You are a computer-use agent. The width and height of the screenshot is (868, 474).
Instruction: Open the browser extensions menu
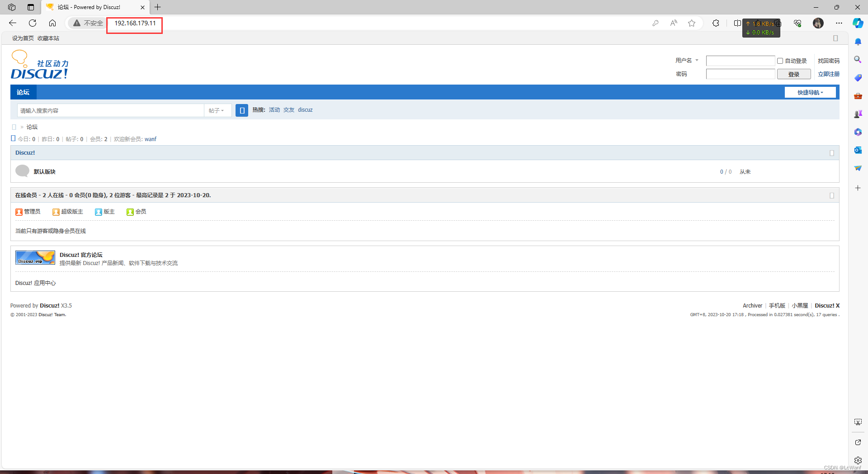coord(716,23)
